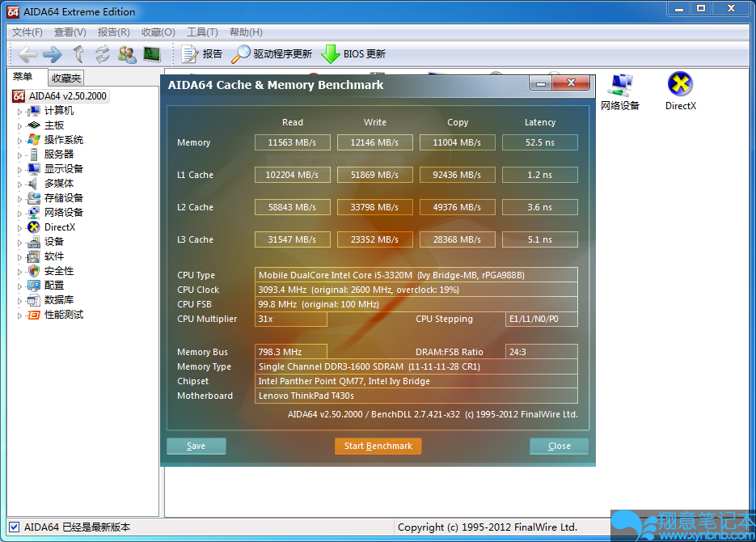Click the Refresh toolbar icon
This screenshot has height=542, width=756.
[x=102, y=54]
